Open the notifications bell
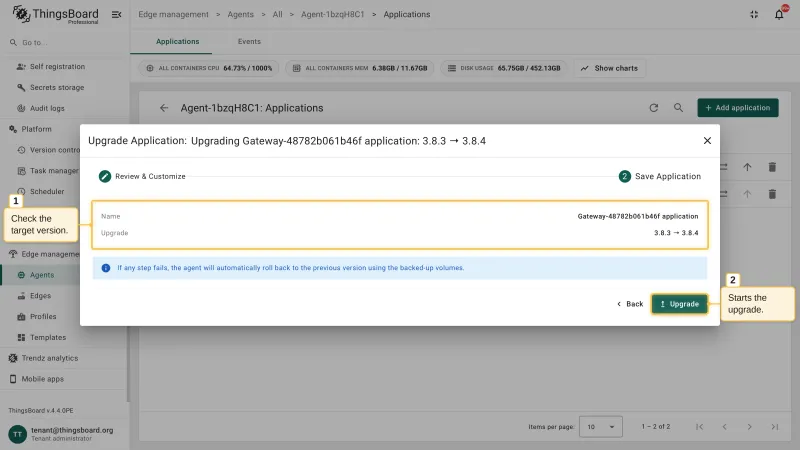The height and width of the screenshot is (450, 800). (779, 14)
